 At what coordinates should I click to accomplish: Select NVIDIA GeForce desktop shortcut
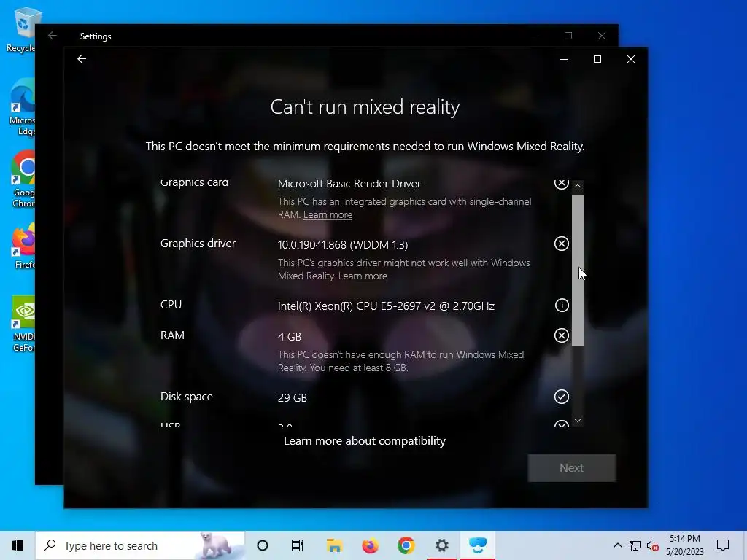click(x=24, y=324)
